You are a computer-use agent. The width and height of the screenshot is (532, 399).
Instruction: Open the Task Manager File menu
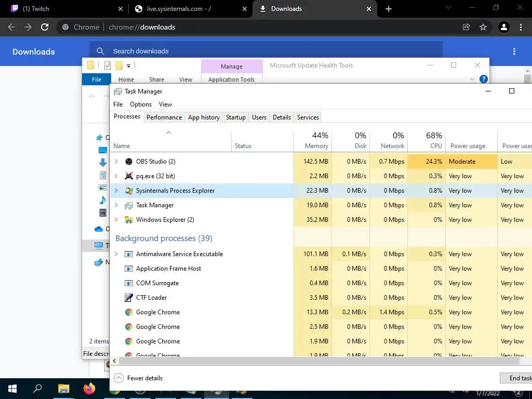point(118,104)
